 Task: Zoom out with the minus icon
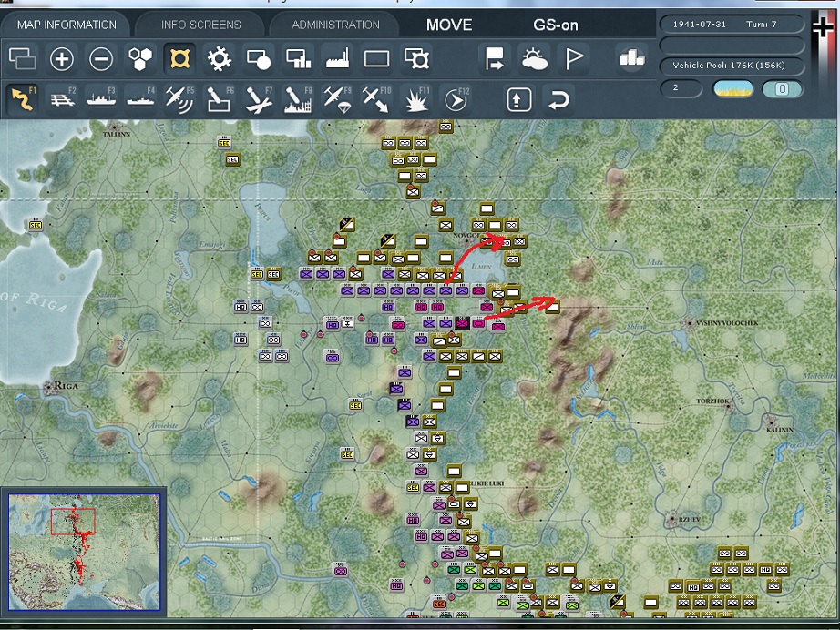[x=101, y=58]
